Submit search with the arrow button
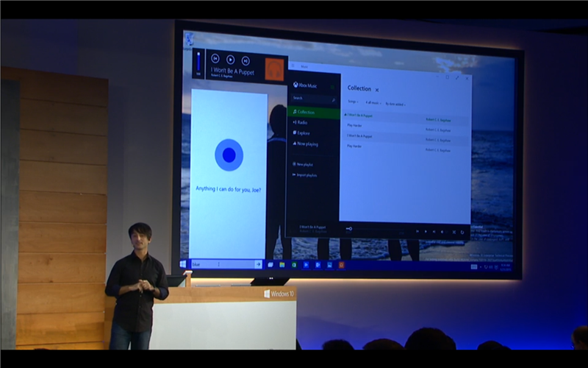 259,265
